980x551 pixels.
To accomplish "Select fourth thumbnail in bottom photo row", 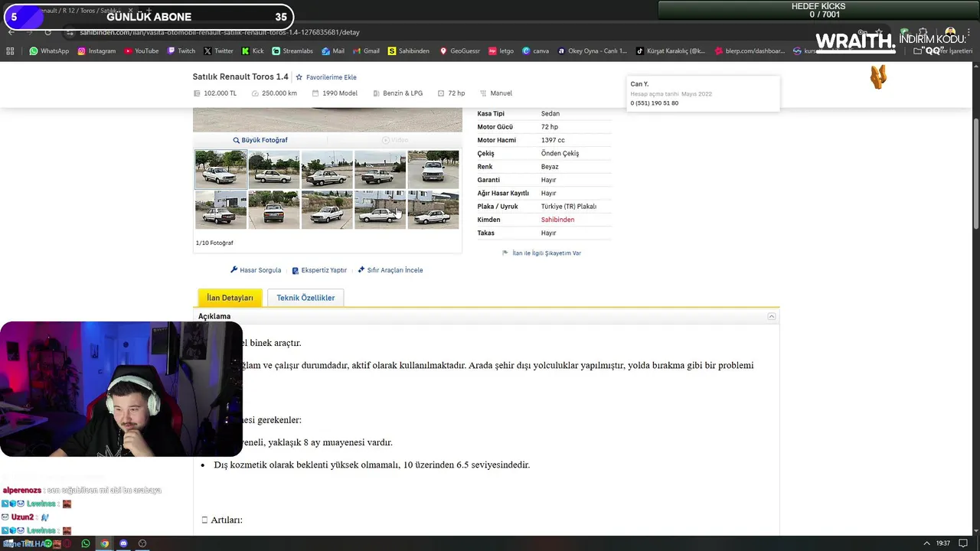I will (x=380, y=210).
